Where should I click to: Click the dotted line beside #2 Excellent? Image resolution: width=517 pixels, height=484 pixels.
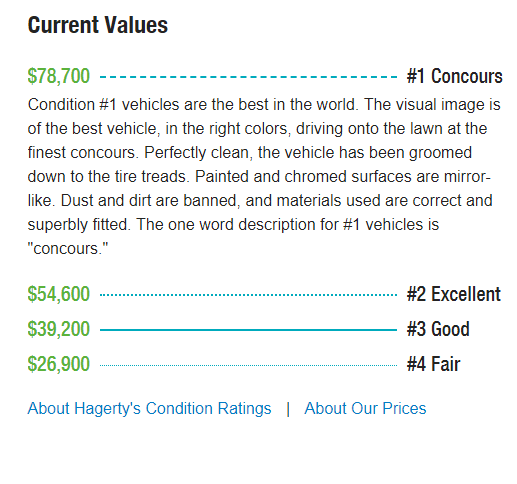[x=248, y=295]
